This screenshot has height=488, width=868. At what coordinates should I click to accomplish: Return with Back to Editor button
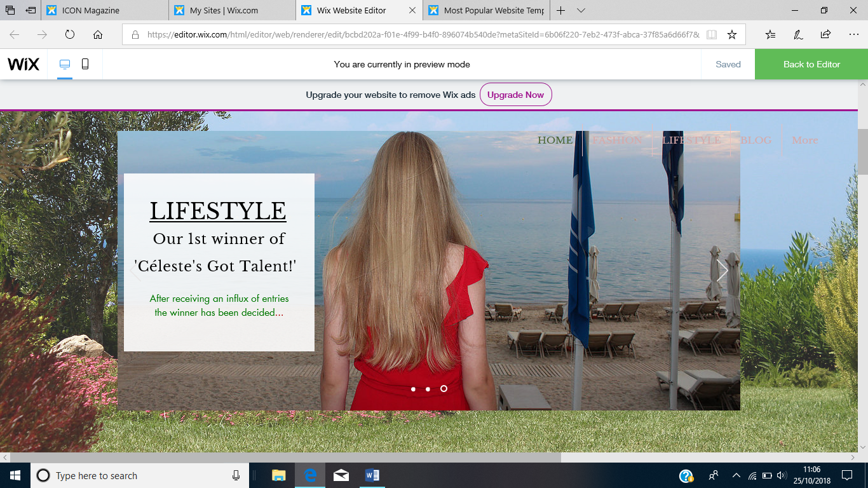[811, 64]
